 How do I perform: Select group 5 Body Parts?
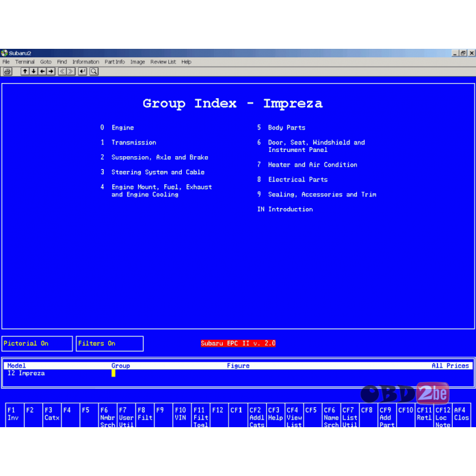coord(281,128)
